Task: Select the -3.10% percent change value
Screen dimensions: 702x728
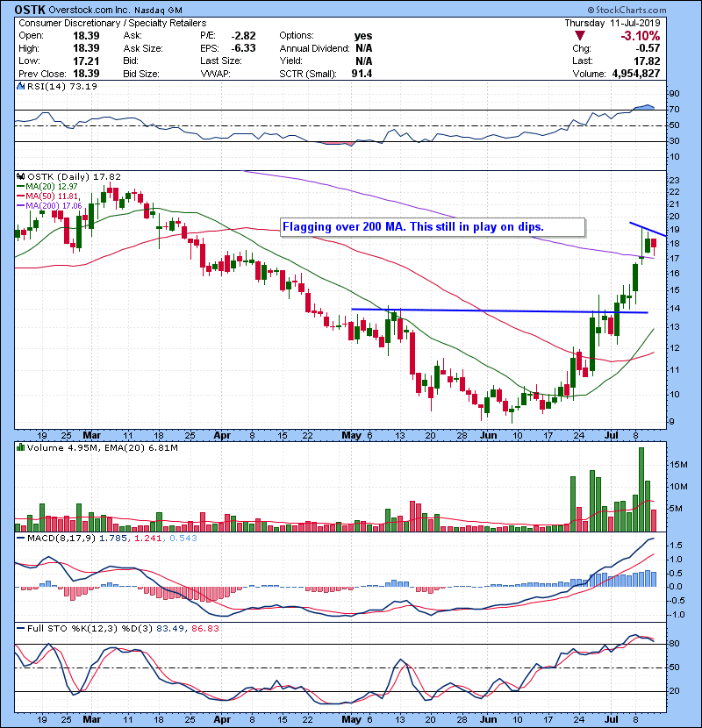Action: 641,35
